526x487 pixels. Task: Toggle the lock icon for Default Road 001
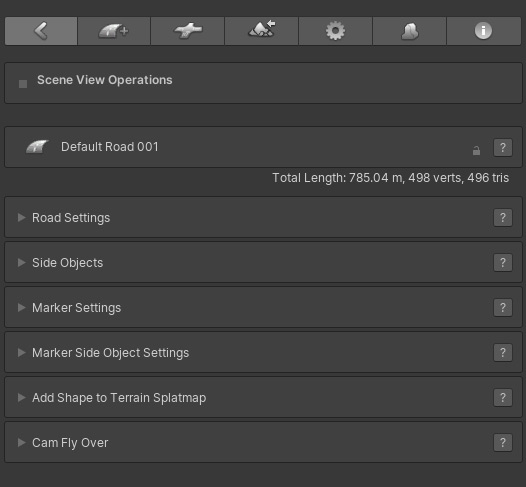click(476, 151)
